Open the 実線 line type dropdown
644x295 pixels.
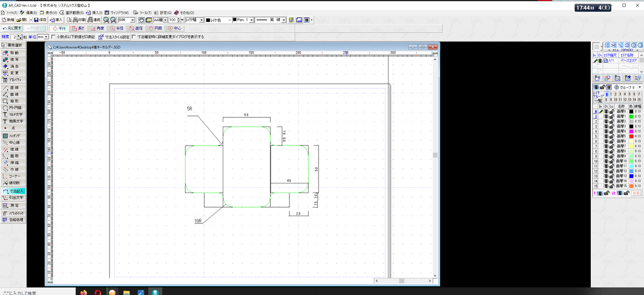click(283, 19)
